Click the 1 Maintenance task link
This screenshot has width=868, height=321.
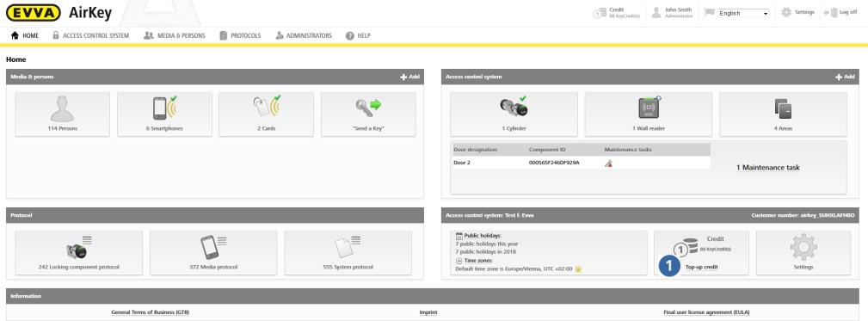coord(767,167)
